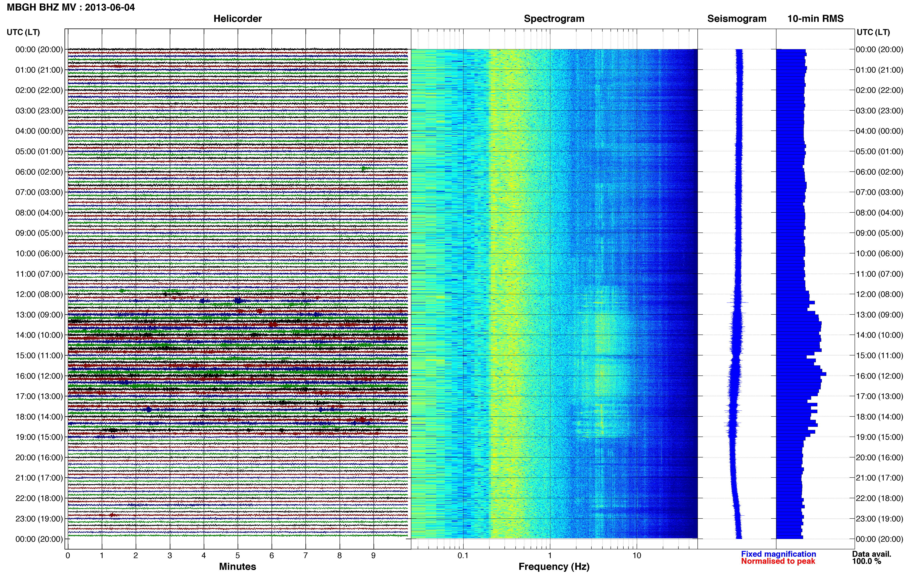Screen dimensions: 924x578
Task: Select the '0.1' frequency axis tick label
Action: point(463,556)
